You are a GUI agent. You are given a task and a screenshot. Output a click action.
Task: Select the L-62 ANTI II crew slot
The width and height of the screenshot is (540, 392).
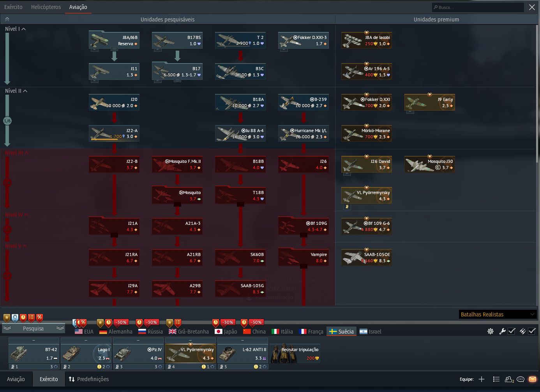(243, 353)
